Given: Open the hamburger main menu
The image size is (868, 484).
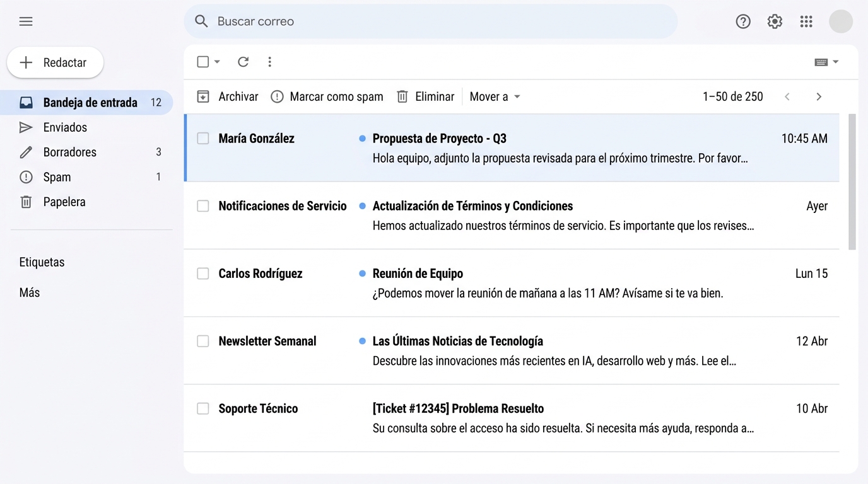Looking at the screenshot, I should click(x=26, y=21).
